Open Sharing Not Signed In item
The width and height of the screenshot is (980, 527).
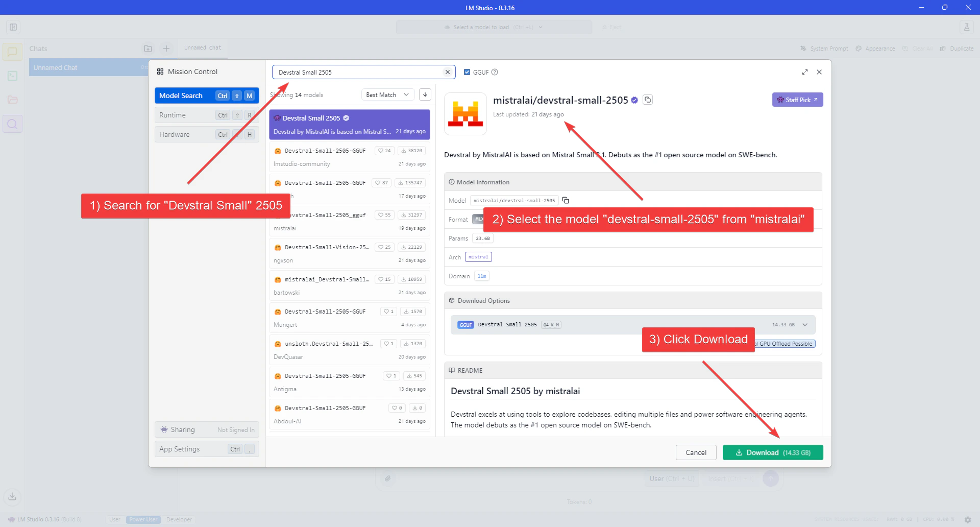tap(207, 429)
